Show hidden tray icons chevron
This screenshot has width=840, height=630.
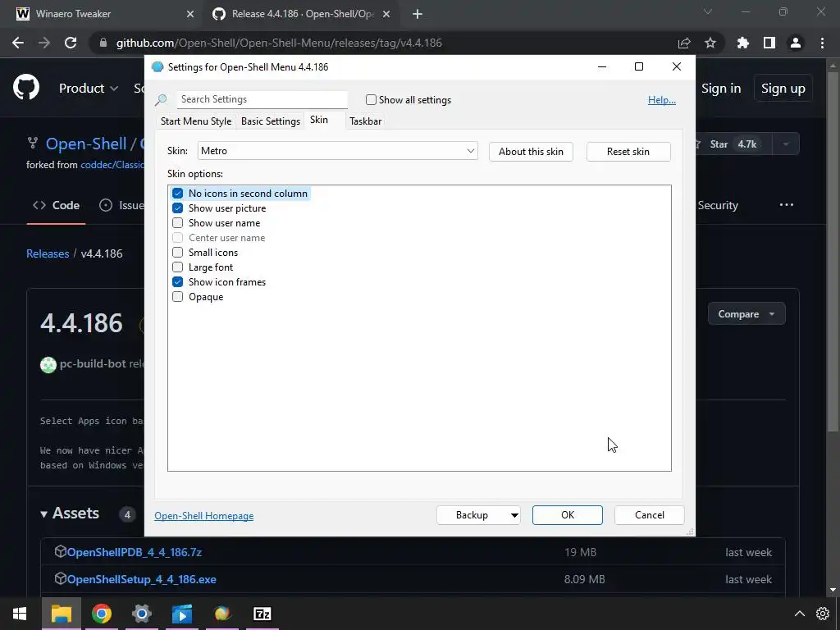pos(799,614)
